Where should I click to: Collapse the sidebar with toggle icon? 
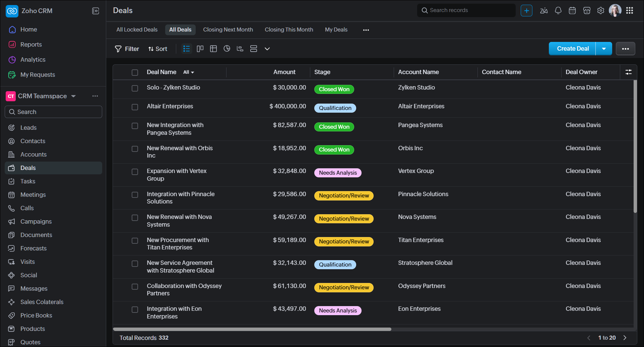pyautogui.click(x=95, y=11)
